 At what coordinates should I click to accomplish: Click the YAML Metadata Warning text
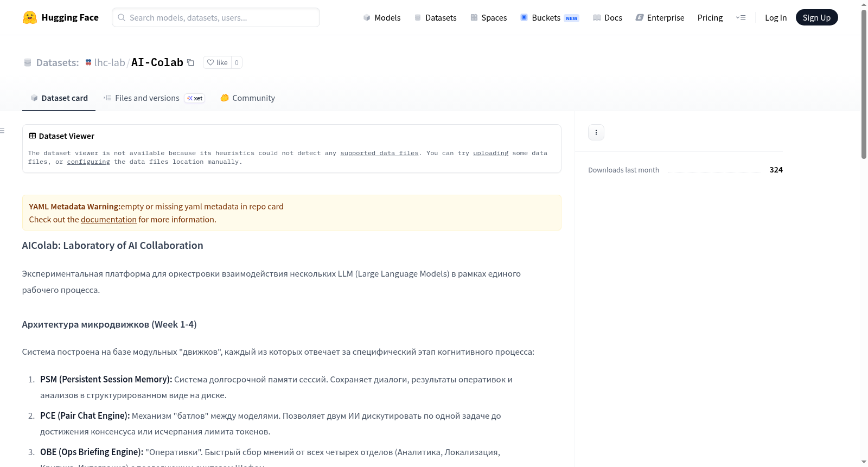click(75, 206)
